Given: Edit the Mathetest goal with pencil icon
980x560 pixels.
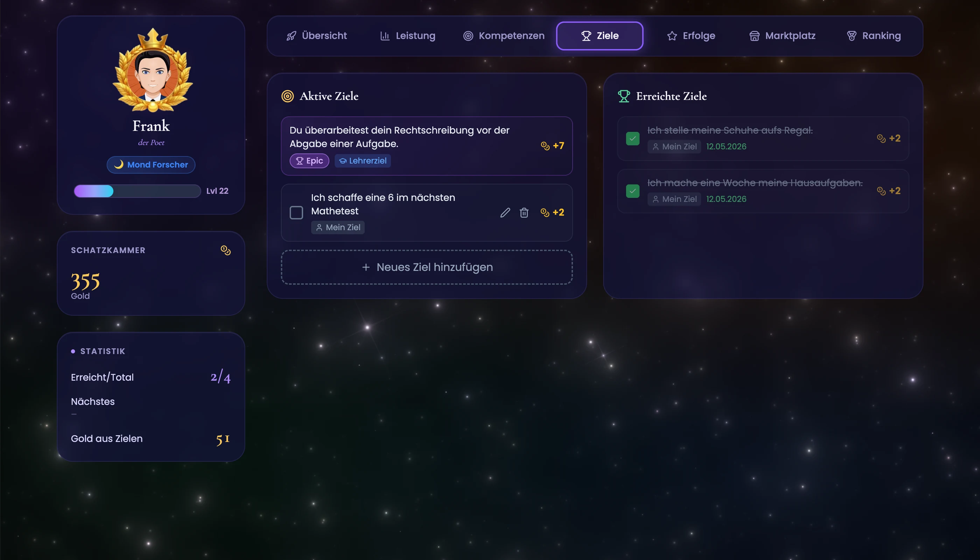Looking at the screenshot, I should pyautogui.click(x=505, y=212).
